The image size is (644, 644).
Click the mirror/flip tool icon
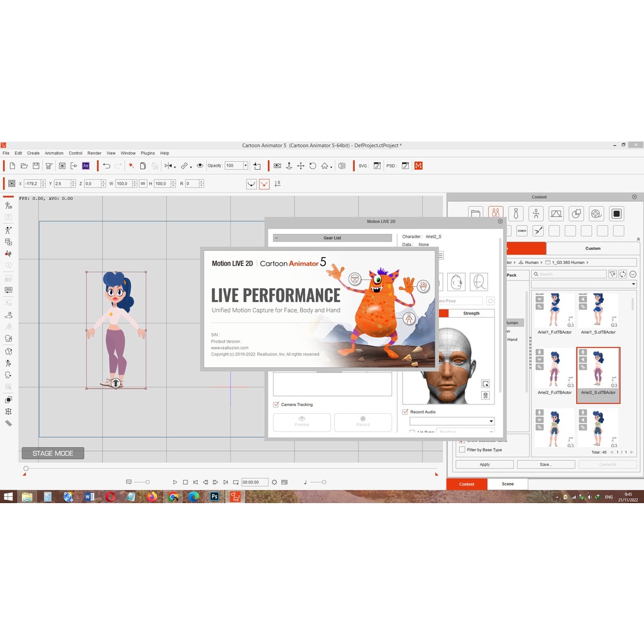click(x=168, y=166)
